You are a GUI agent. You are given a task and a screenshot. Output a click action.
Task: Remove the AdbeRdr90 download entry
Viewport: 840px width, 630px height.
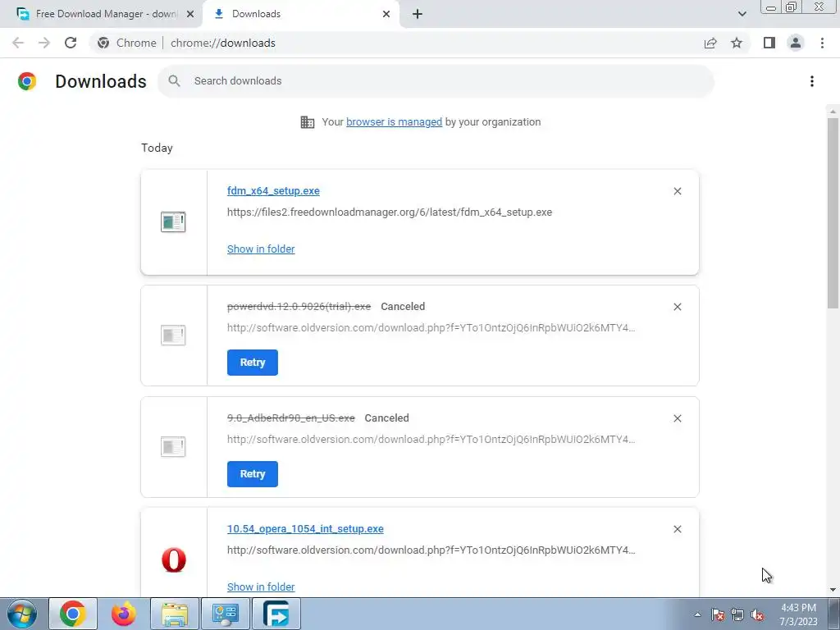pyautogui.click(x=678, y=418)
